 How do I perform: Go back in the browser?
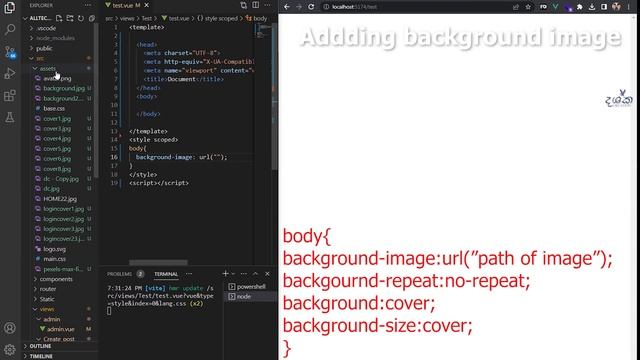click(287, 7)
